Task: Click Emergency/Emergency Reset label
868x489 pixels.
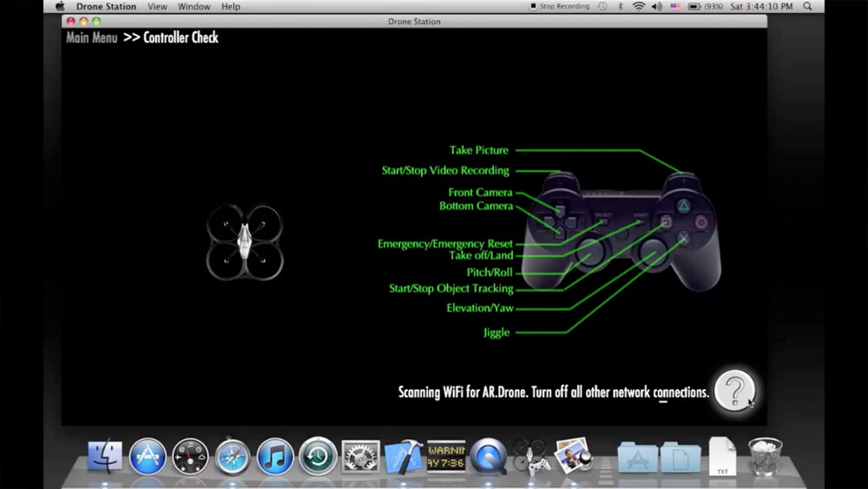Action: click(x=445, y=244)
